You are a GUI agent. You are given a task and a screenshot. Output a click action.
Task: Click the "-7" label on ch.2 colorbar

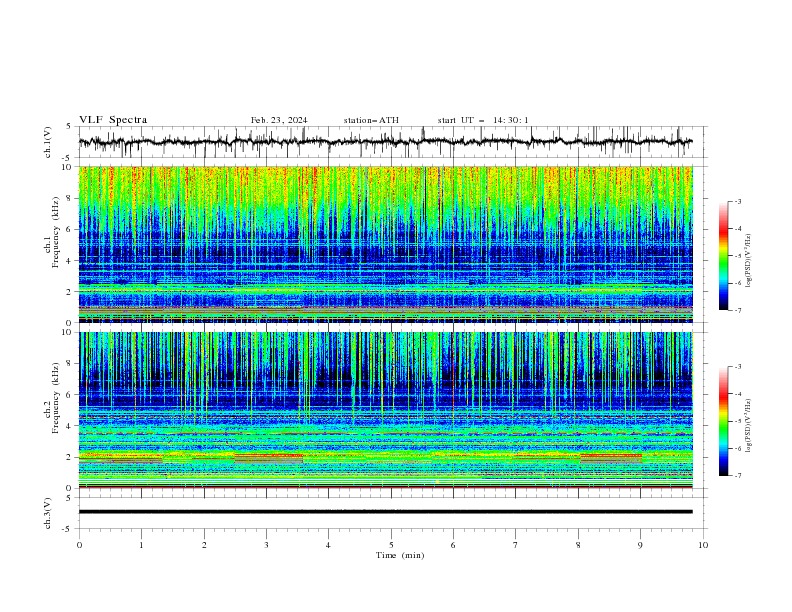(738, 475)
